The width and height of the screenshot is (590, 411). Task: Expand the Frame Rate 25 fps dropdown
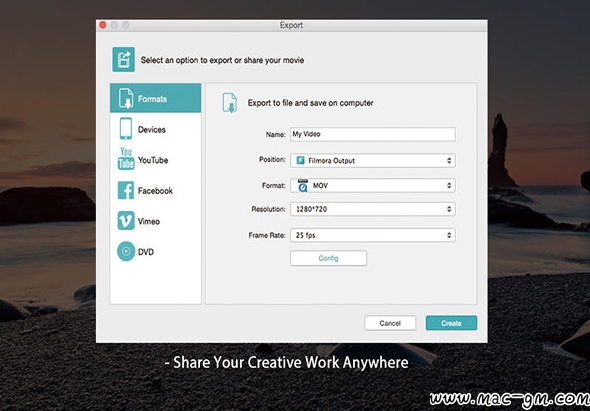click(373, 235)
